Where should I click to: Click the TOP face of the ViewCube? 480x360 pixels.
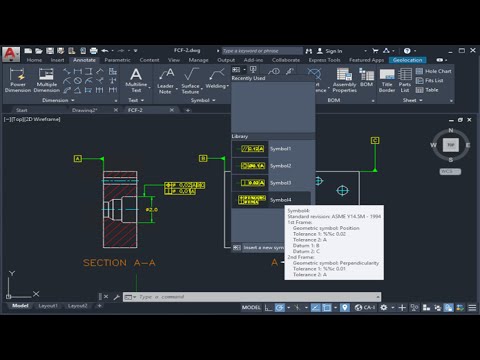(x=451, y=145)
